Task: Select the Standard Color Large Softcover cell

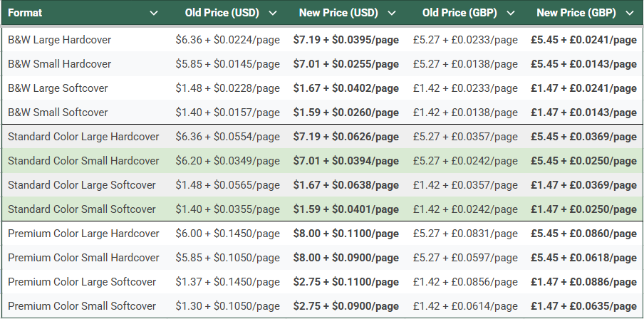Action: pos(81,185)
